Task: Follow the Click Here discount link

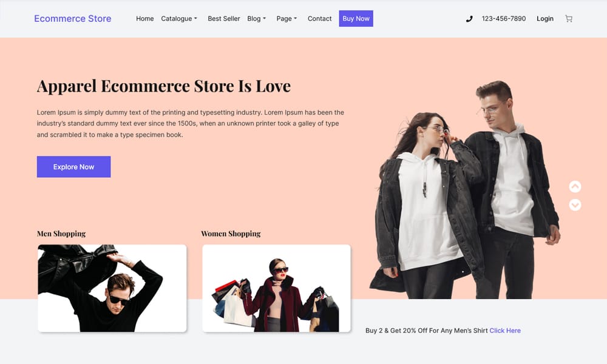Action: (x=505, y=330)
